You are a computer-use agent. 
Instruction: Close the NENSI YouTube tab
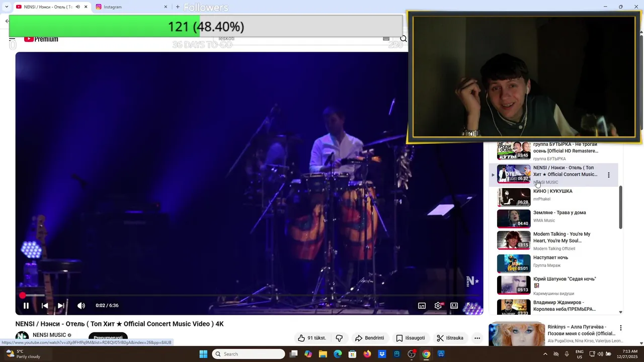point(86,7)
